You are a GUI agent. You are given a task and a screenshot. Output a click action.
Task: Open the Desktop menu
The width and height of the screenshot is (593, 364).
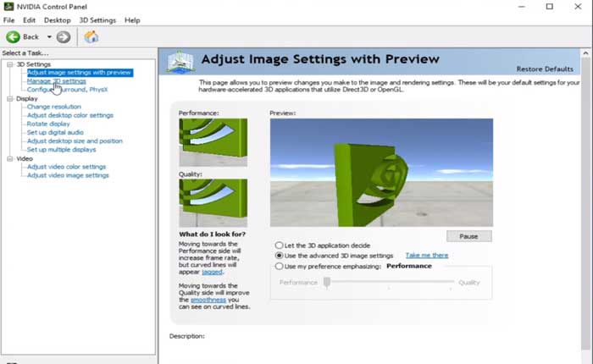(58, 19)
